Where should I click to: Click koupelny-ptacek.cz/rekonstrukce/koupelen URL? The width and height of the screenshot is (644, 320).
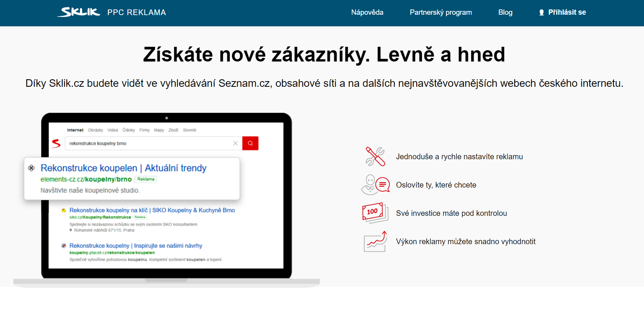click(112, 253)
